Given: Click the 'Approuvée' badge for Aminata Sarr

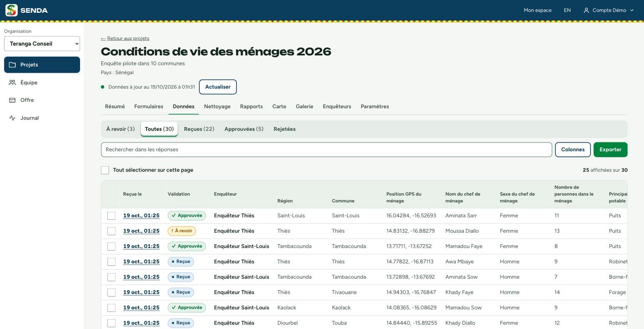Looking at the screenshot, I should pyautogui.click(x=187, y=216).
